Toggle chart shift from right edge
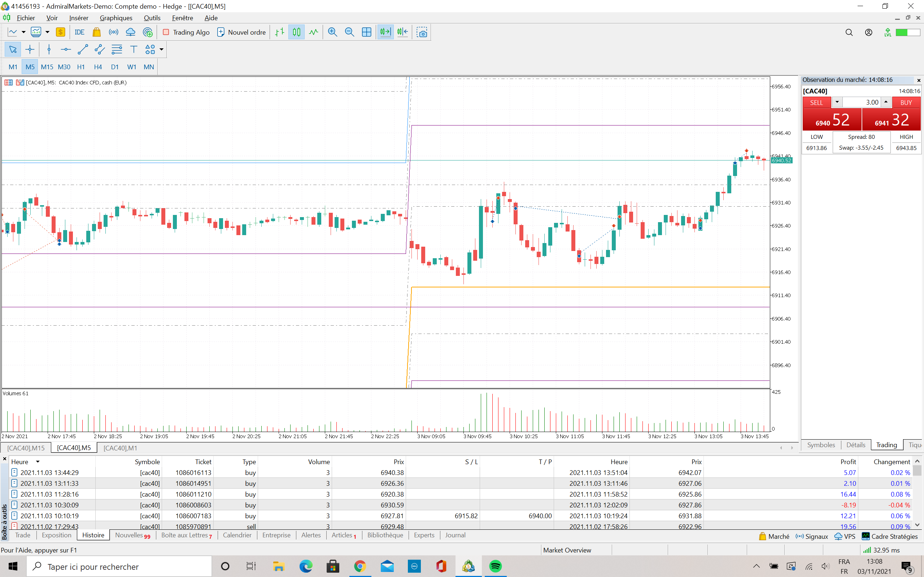This screenshot has height=577, width=924. pos(402,32)
